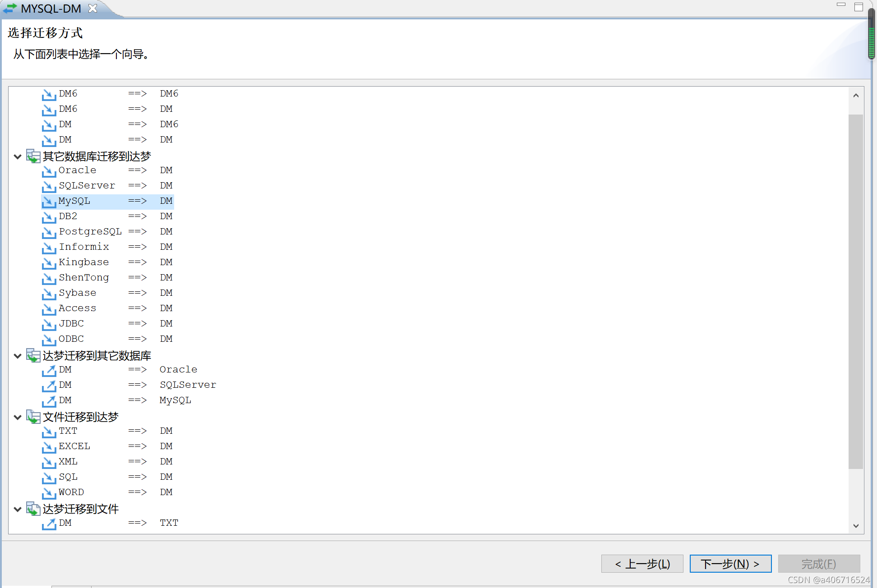
Task: Select Oracle ==> DM migration option
Action: [115, 170]
